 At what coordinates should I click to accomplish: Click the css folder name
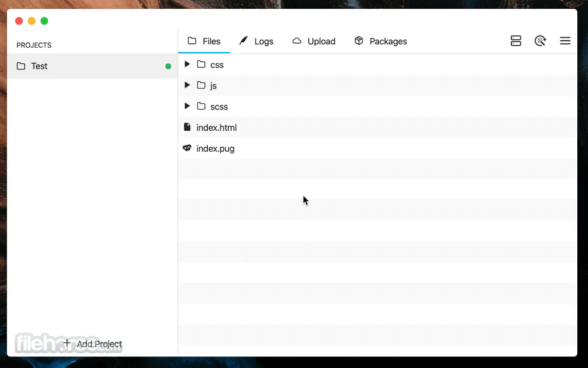pos(217,65)
